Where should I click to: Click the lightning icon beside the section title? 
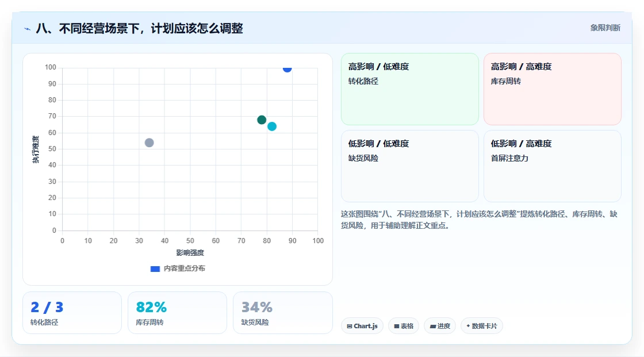pyautogui.click(x=27, y=29)
